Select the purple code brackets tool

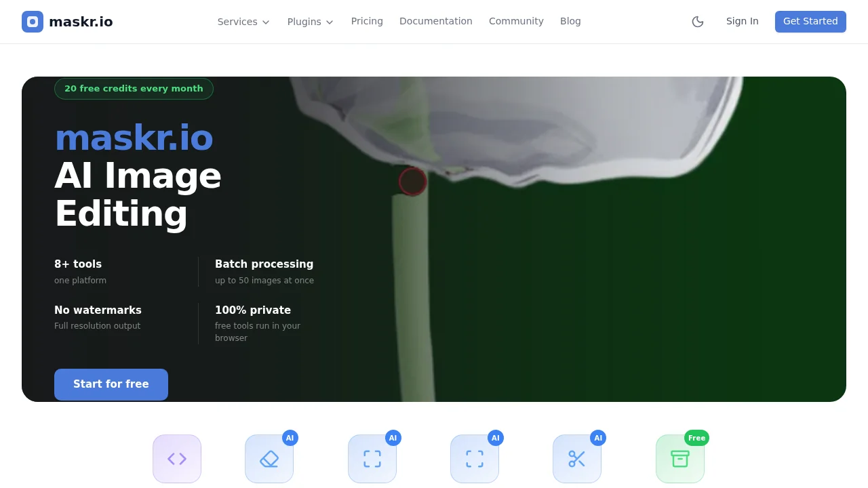(x=177, y=459)
